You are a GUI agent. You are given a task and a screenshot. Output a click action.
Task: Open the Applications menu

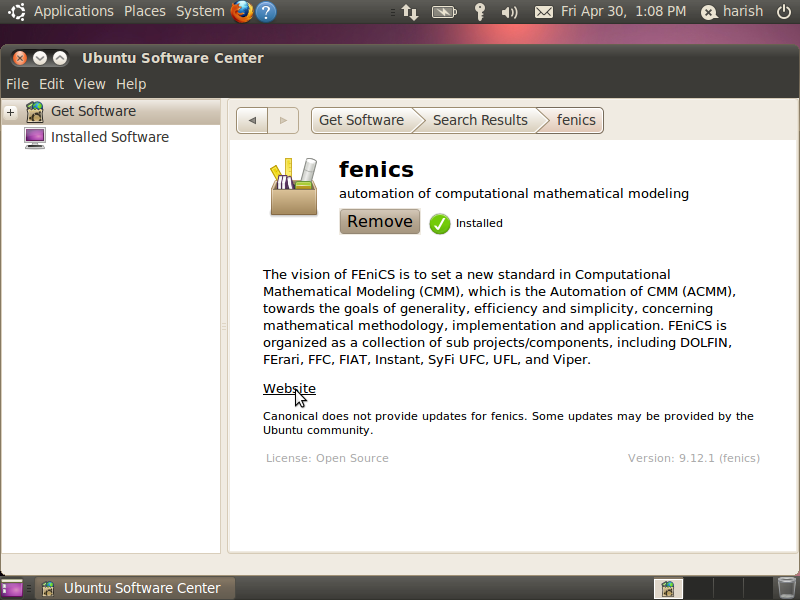pyautogui.click(x=73, y=11)
